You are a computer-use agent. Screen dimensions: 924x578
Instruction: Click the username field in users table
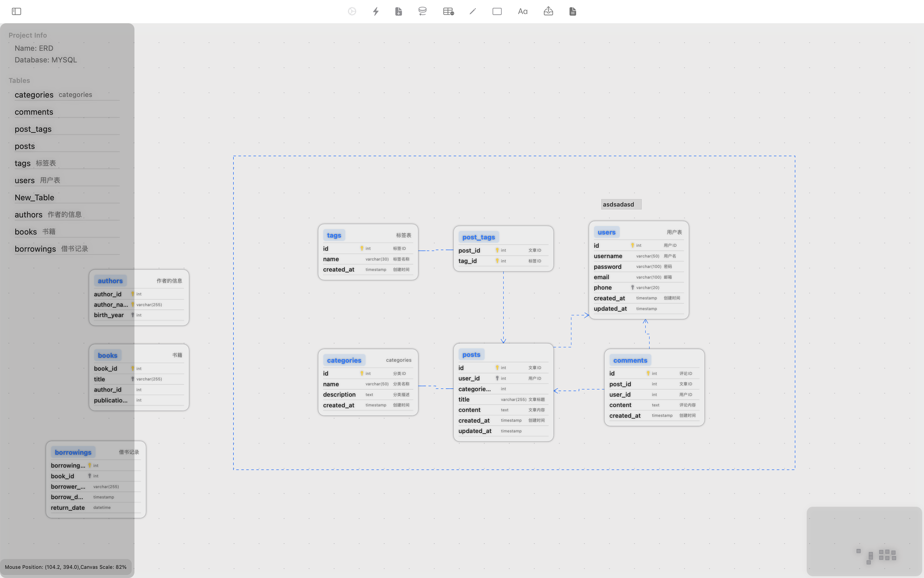[x=638, y=256]
